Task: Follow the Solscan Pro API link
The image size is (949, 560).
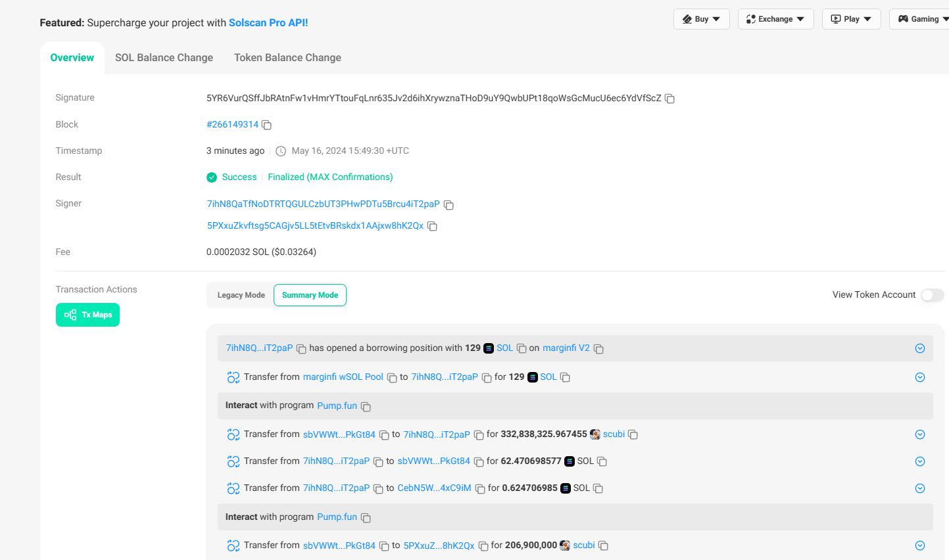Action: 268,23
